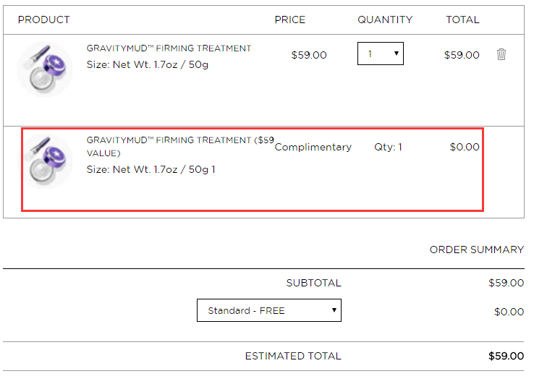Click the $0.00 shipping cost amount
This screenshot has height=392, width=534.
[x=509, y=312]
